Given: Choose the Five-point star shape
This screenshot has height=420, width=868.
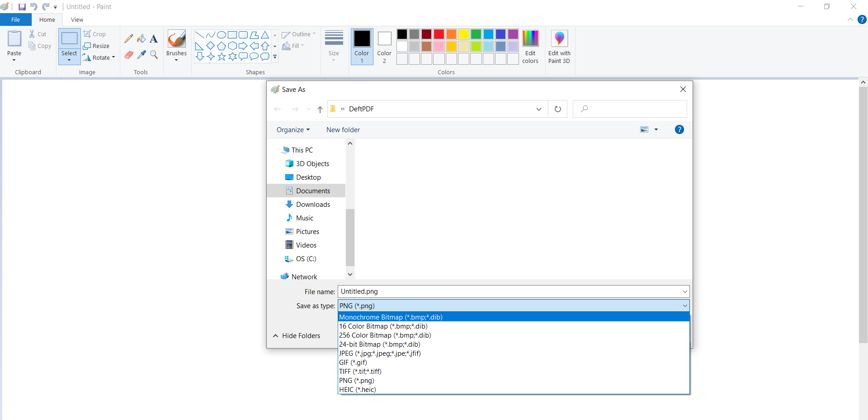Looking at the screenshot, I should click(222, 57).
